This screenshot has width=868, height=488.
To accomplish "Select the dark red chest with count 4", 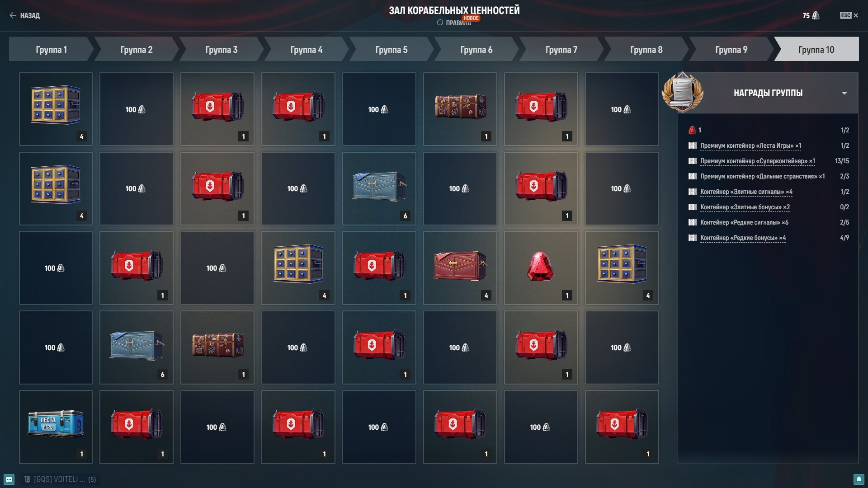I will pos(460,267).
